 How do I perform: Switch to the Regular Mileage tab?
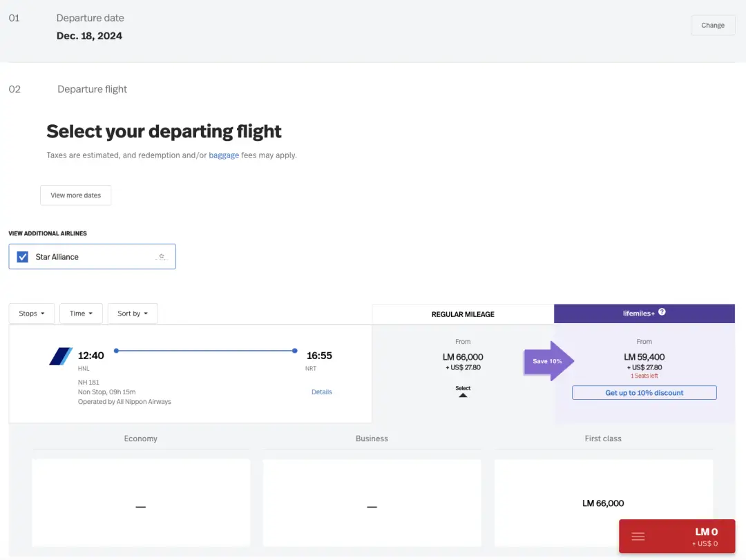coord(463,314)
